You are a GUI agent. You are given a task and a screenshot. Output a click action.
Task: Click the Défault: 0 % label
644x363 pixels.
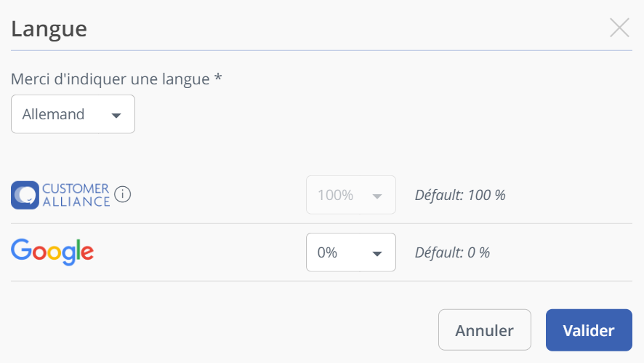(452, 252)
